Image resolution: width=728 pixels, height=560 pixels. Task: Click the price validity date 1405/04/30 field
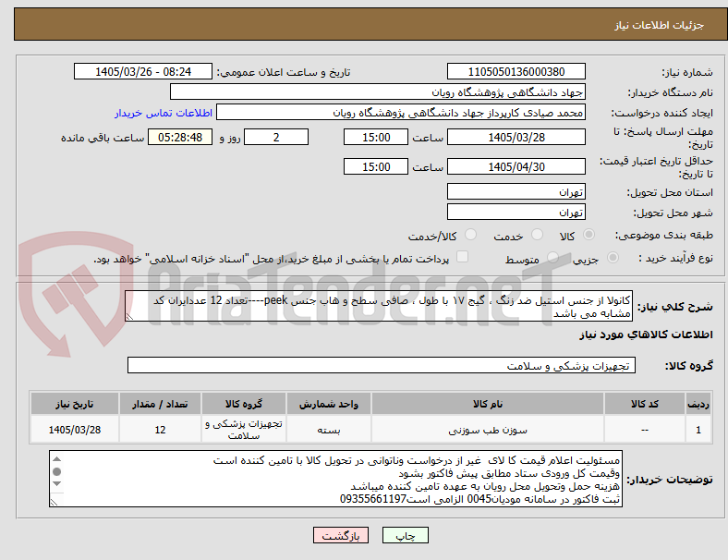click(516, 166)
